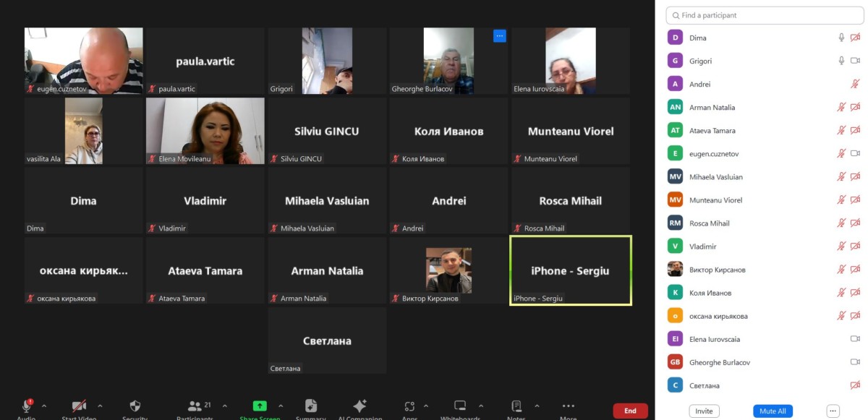Click Andrei name in participant list
The height and width of the screenshot is (420, 868).
700,85
